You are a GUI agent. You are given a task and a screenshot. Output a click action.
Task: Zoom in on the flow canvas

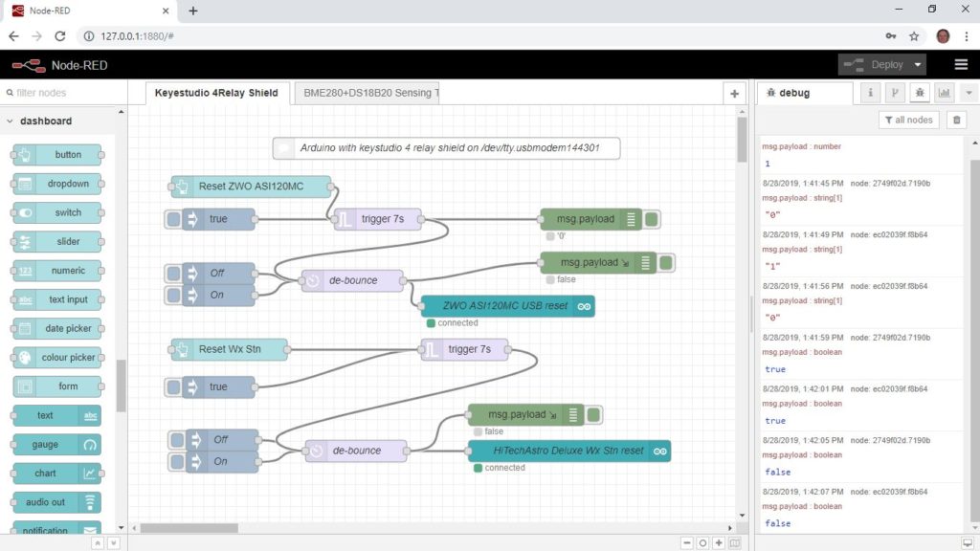click(719, 543)
